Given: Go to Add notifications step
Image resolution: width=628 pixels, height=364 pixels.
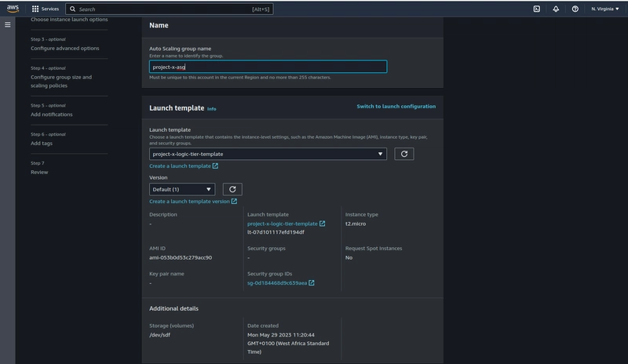Looking at the screenshot, I should tap(52, 115).
